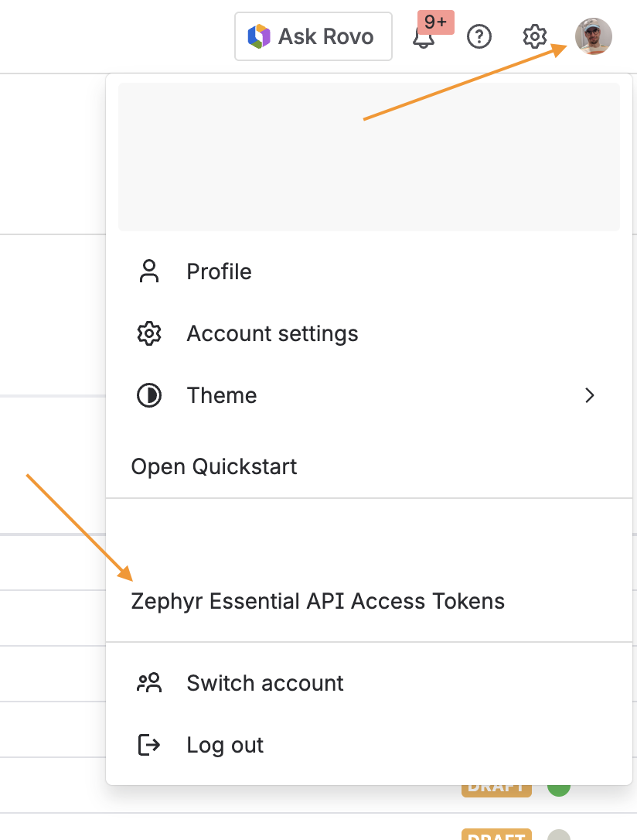Open your profile avatar photo
The height and width of the screenshot is (840, 637).
pos(594,36)
